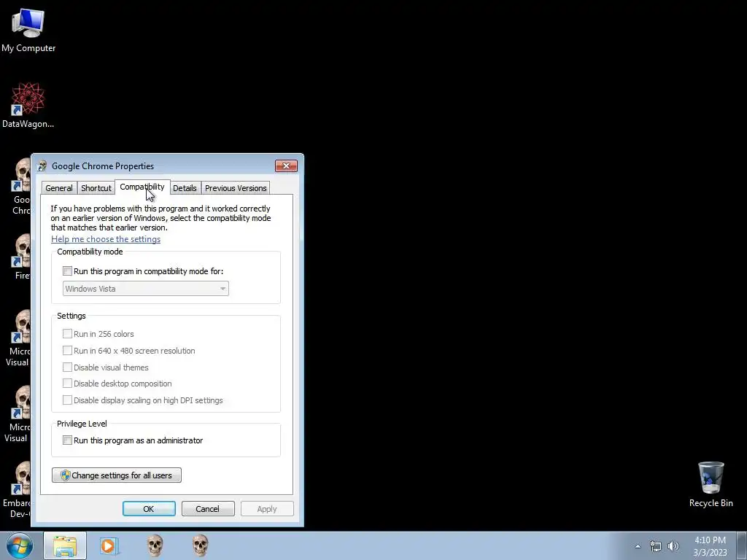Show hidden tray icons arrow
This screenshot has height=560, width=747.
[x=638, y=546]
